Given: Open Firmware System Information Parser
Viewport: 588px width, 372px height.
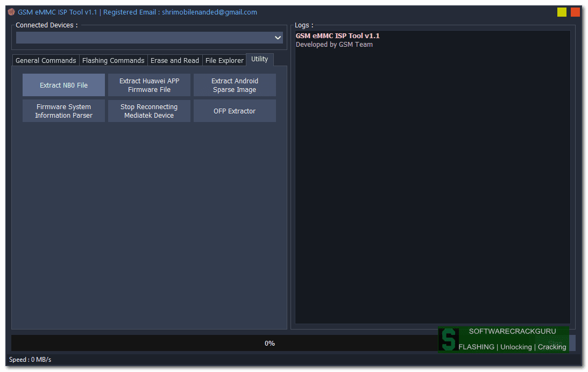Looking at the screenshot, I should click(x=63, y=111).
